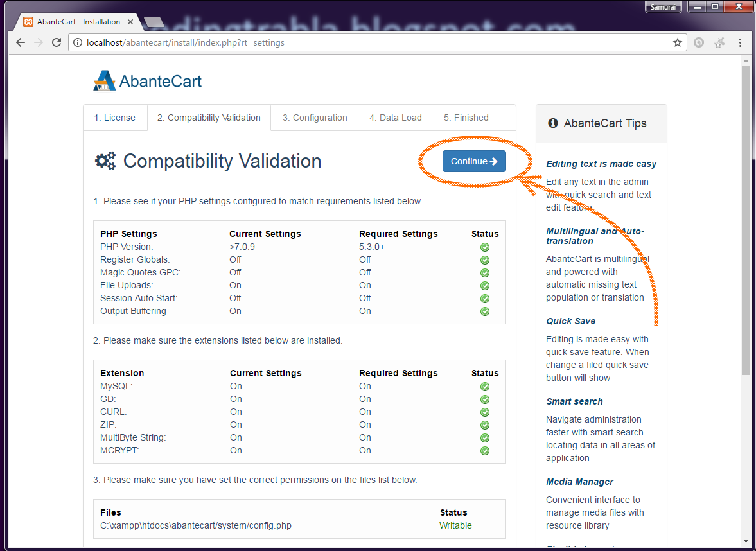Click the 'Extension' column header
This screenshot has width=756, height=551.
(x=122, y=373)
